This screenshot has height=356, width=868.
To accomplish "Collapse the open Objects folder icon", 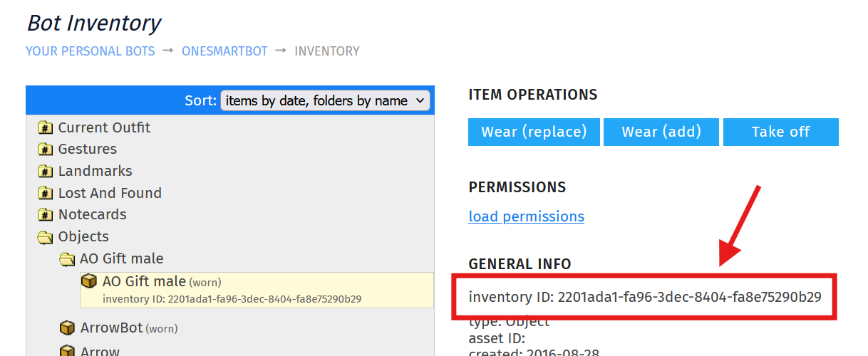I will coord(45,237).
